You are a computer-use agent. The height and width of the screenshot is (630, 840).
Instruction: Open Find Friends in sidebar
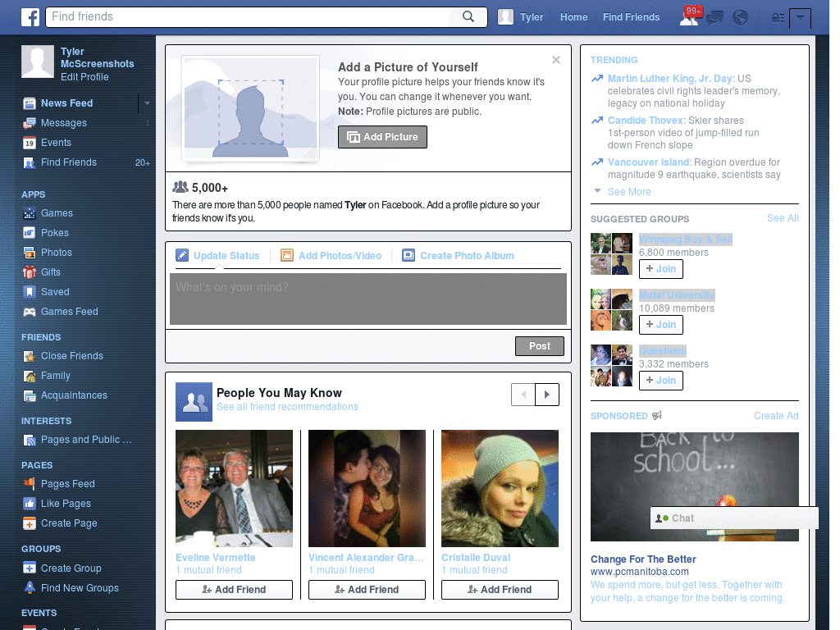click(69, 162)
